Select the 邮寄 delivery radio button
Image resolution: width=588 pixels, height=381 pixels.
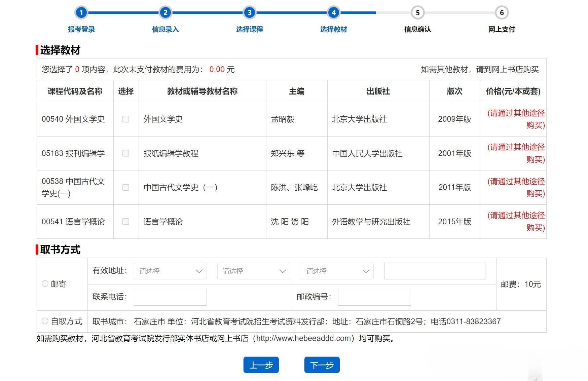(45, 283)
